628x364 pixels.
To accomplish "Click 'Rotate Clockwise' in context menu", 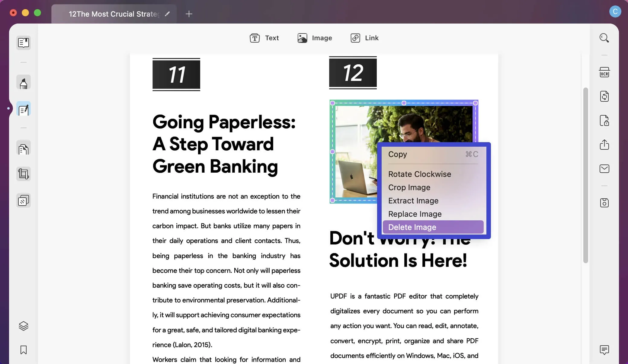I will pyautogui.click(x=420, y=174).
